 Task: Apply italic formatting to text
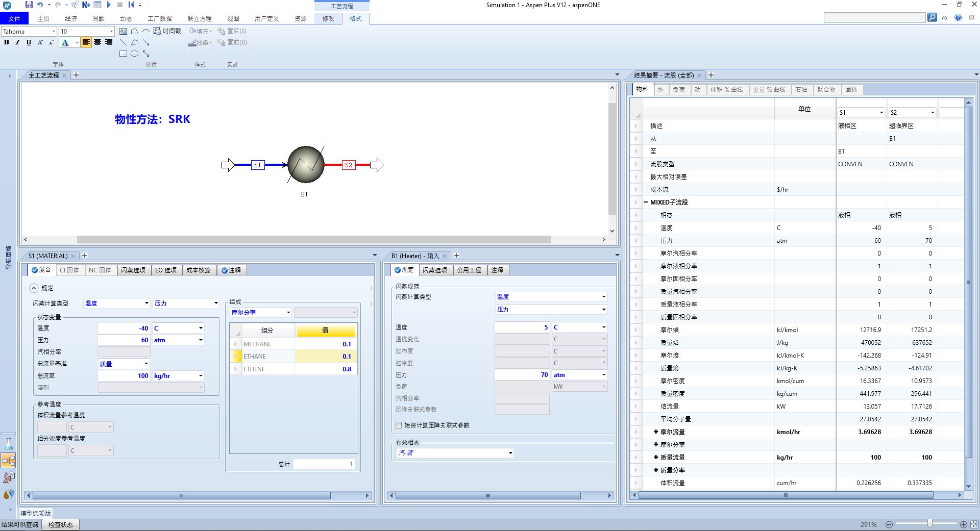click(17, 42)
